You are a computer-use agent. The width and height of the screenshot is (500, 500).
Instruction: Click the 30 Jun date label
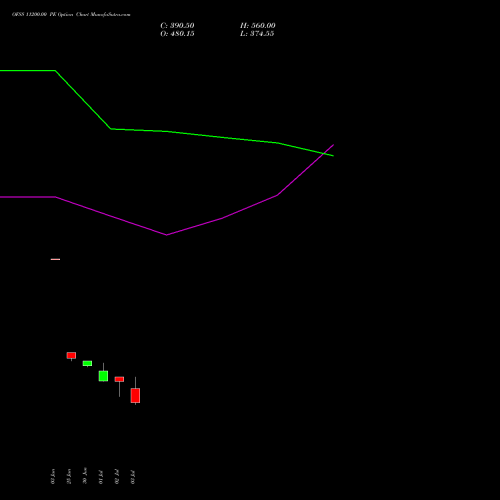click(x=85, y=476)
